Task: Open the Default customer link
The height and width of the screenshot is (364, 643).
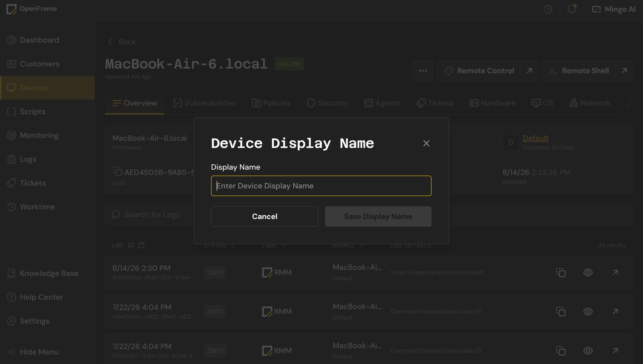Action: coord(536,138)
